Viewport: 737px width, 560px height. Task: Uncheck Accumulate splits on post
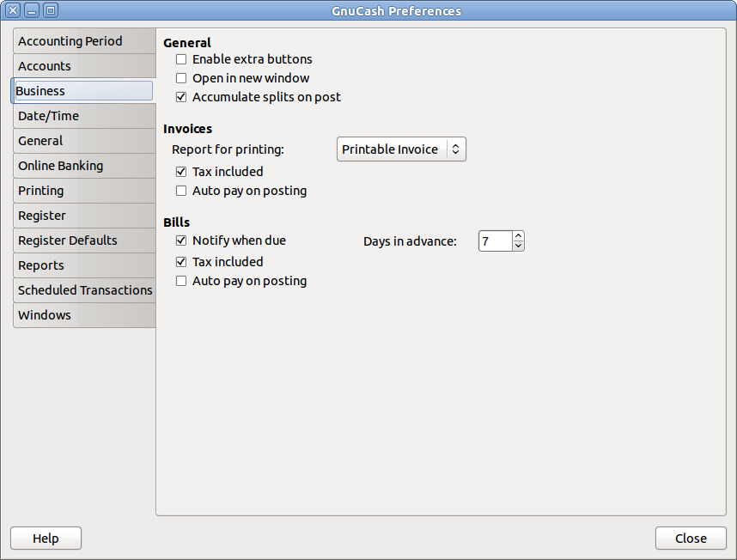pyautogui.click(x=181, y=97)
